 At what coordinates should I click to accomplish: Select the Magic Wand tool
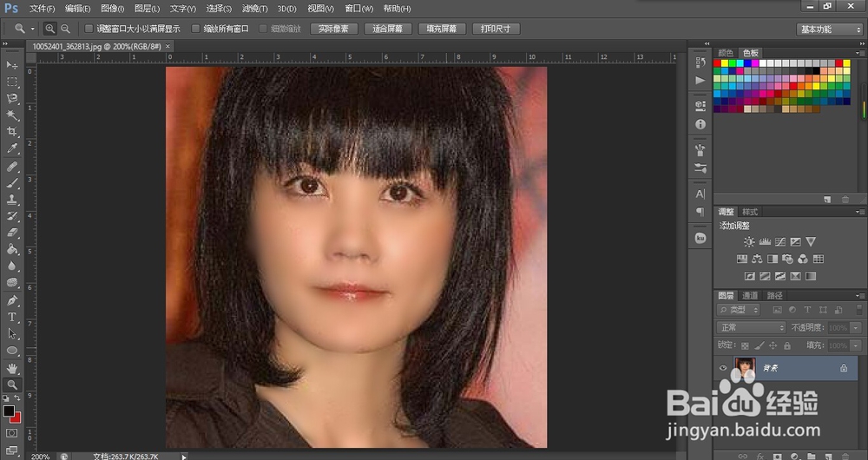pyautogui.click(x=11, y=115)
